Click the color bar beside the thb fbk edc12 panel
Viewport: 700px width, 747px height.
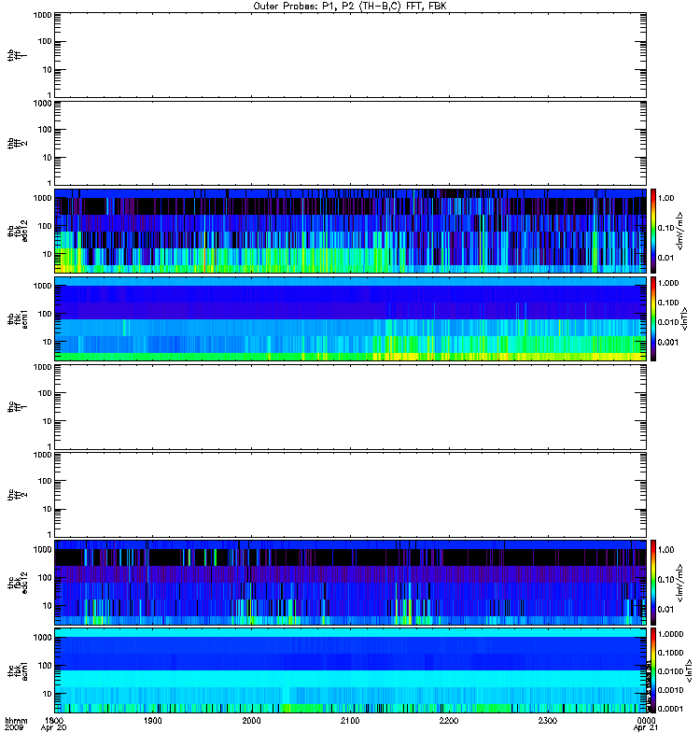coord(653,231)
